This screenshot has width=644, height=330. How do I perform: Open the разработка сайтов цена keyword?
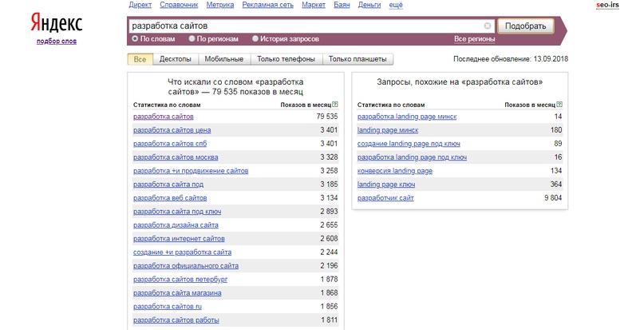pos(172,130)
